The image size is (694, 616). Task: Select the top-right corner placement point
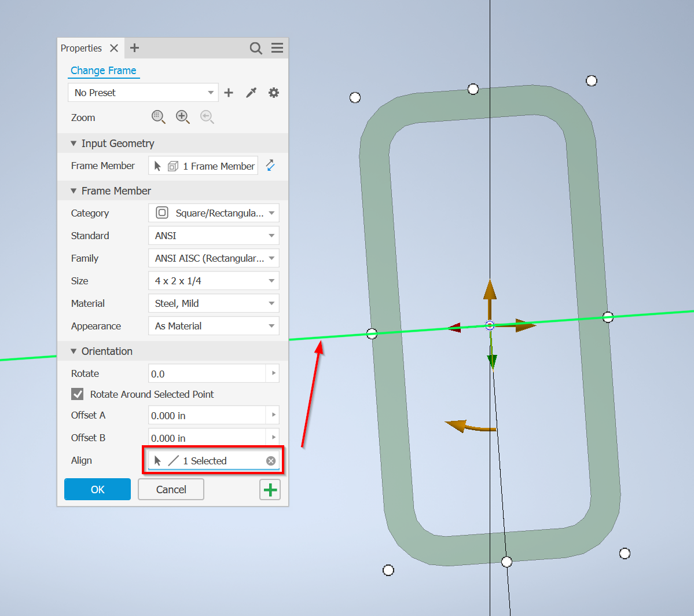click(592, 80)
